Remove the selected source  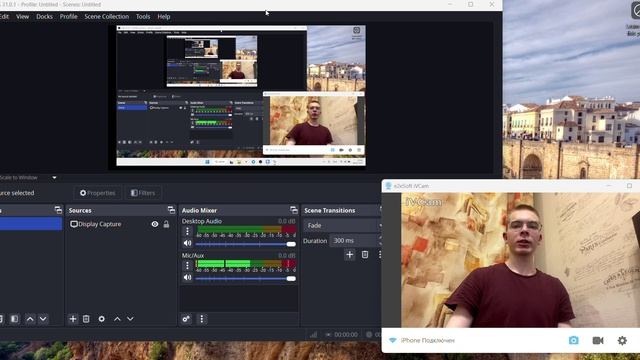tap(86, 319)
